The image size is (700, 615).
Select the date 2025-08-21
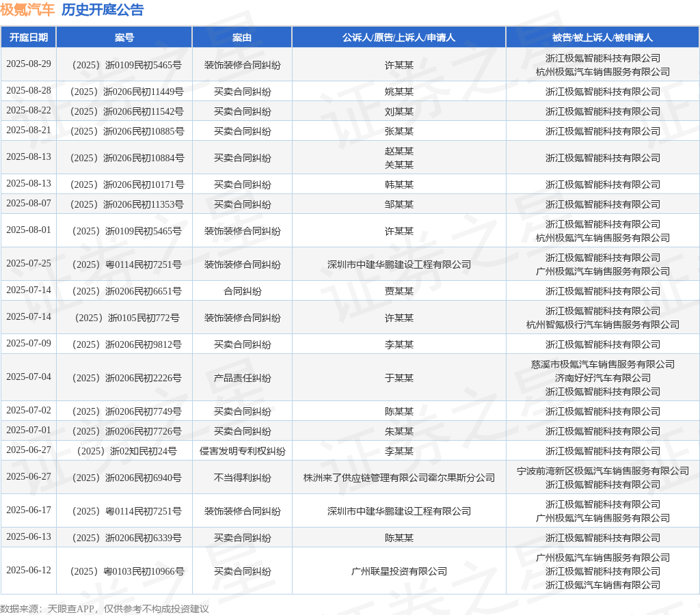point(29,130)
